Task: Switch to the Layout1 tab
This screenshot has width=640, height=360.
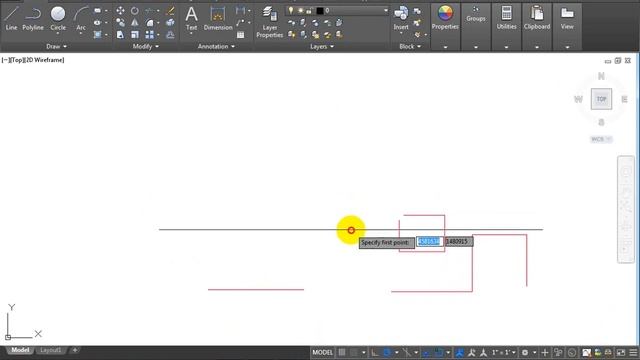Action: (50, 350)
